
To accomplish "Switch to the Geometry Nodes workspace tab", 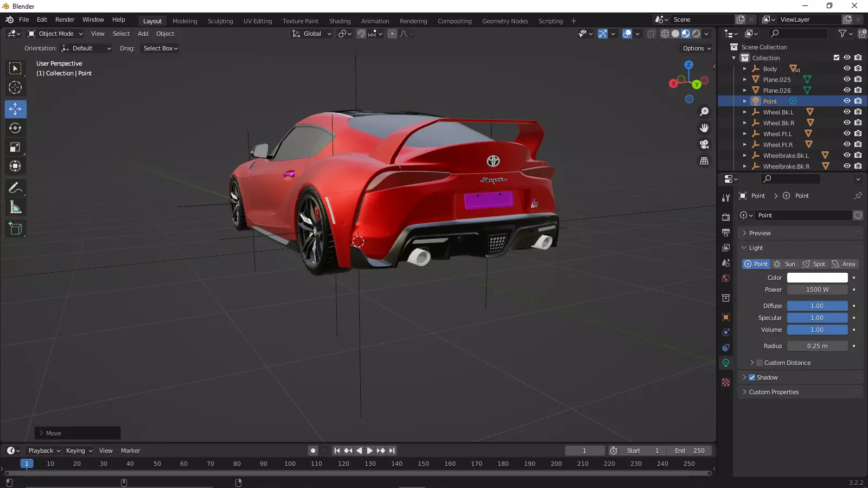I will point(505,21).
